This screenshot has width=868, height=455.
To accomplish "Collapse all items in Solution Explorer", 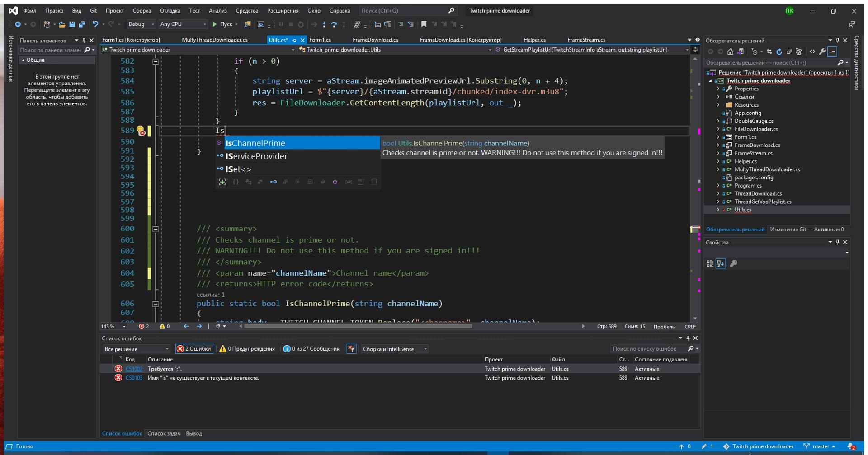I will point(789,52).
